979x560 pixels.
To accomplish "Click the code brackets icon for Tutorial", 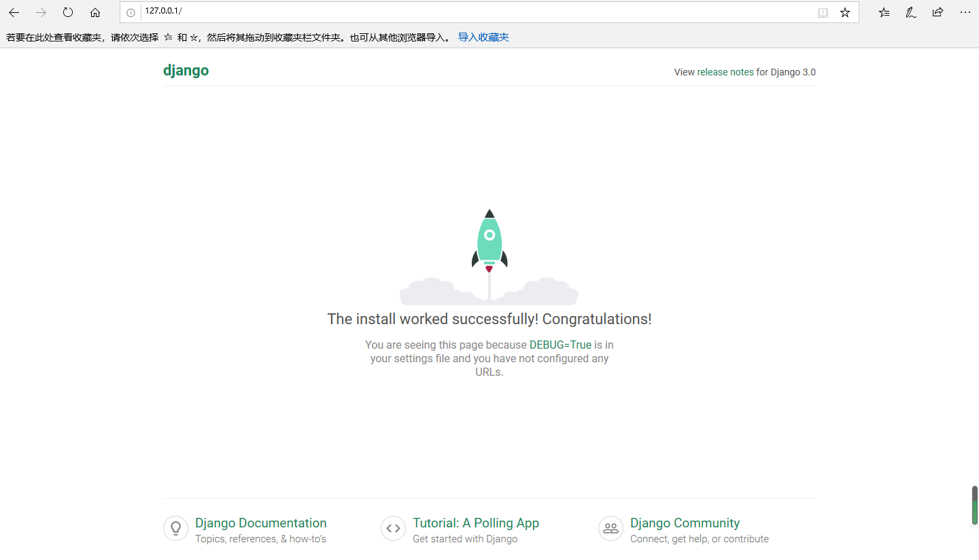I will coord(393,528).
